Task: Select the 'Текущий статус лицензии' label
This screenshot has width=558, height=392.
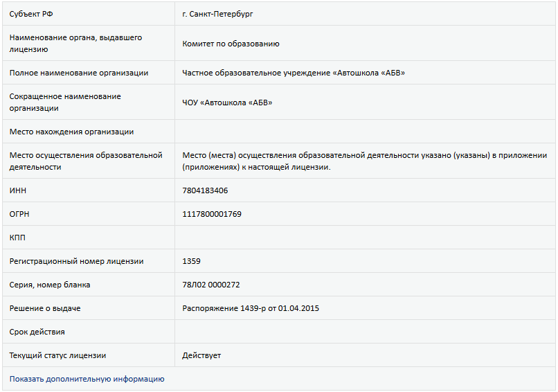Action: click(57, 355)
